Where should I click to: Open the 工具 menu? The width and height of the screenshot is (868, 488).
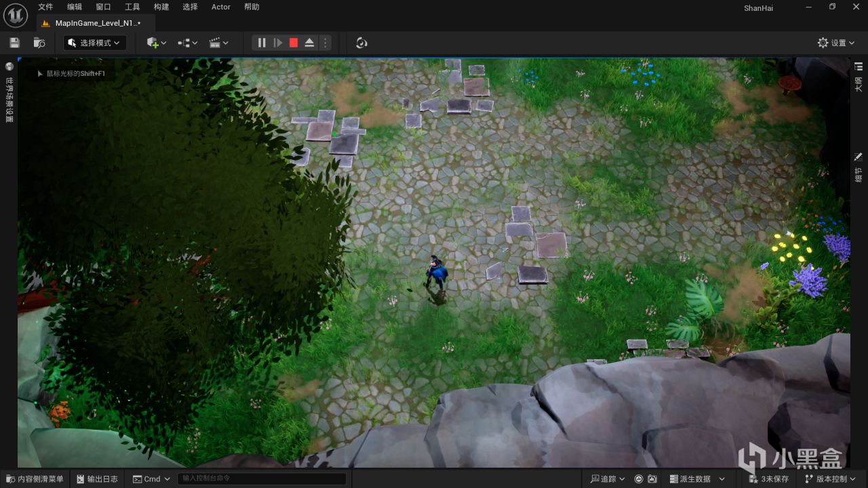pyautogui.click(x=132, y=7)
